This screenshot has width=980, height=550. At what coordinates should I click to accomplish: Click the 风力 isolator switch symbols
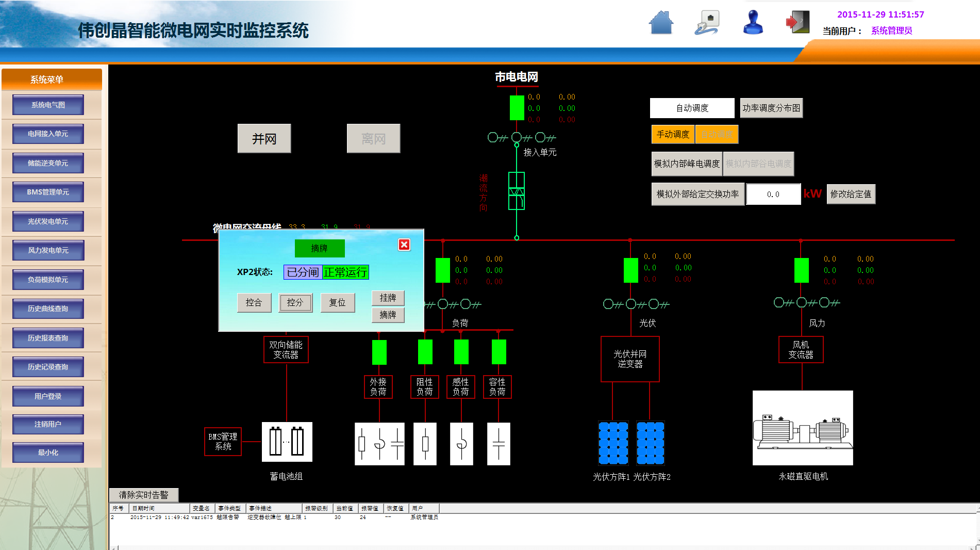point(807,302)
